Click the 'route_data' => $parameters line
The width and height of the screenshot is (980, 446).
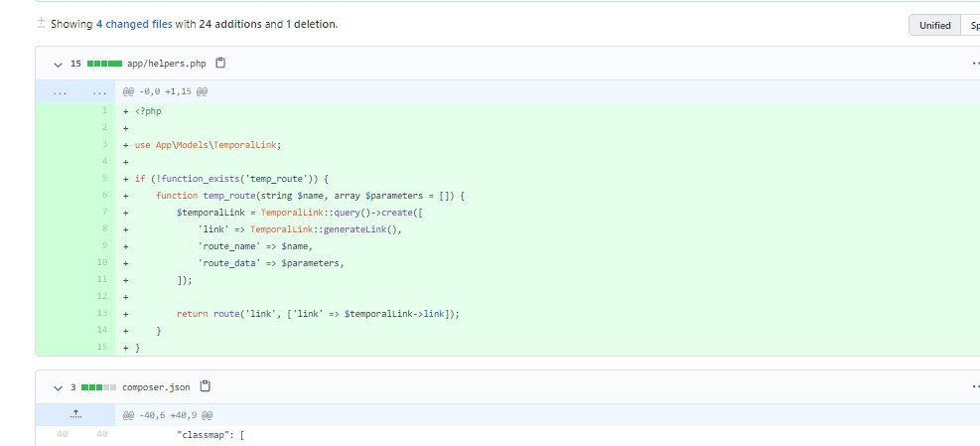[x=271, y=262]
